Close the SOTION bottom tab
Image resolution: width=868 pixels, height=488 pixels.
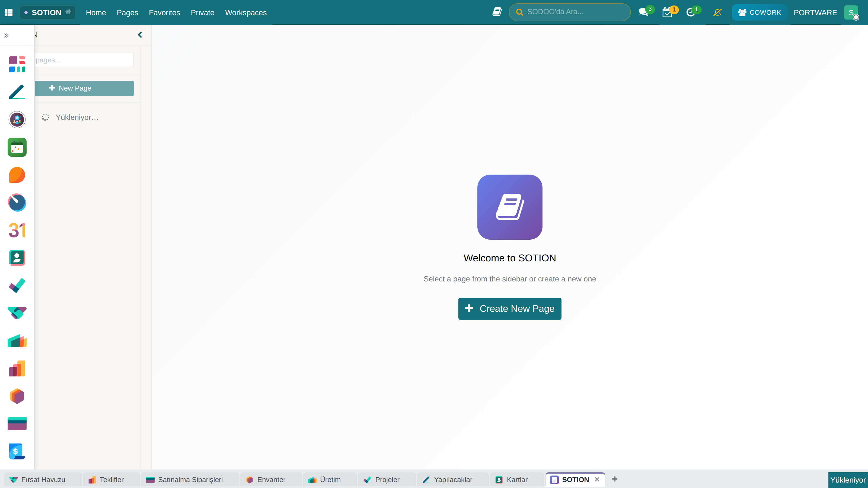(597, 479)
